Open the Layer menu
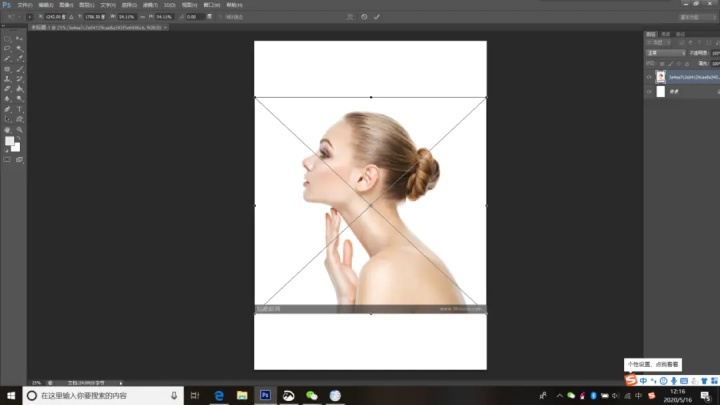The image size is (720, 405). [87, 5]
